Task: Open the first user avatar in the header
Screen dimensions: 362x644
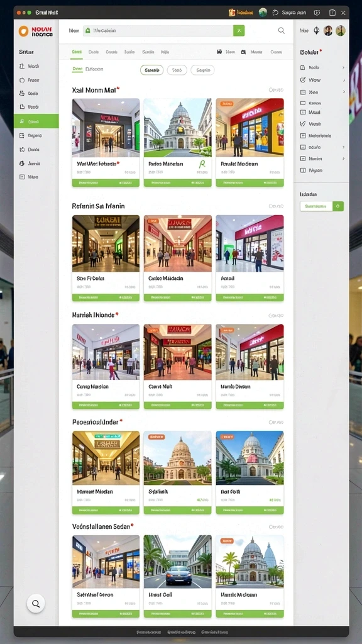Action: point(328,30)
